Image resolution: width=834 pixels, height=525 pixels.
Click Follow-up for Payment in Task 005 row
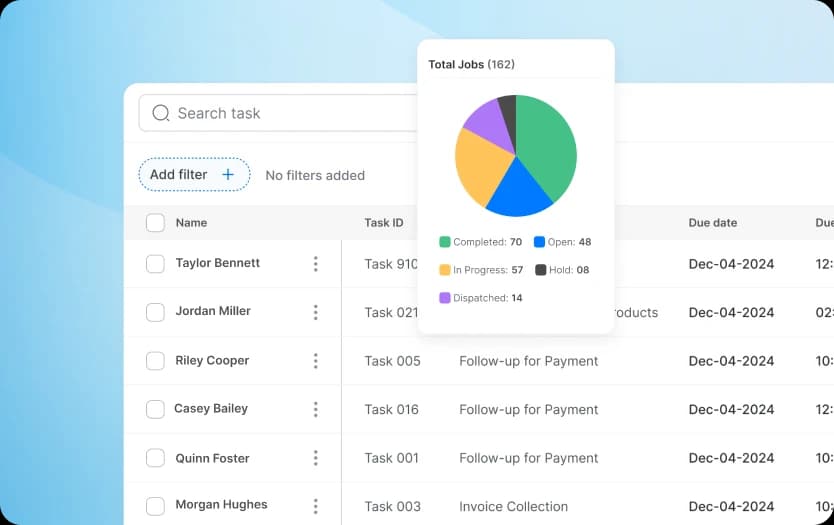coord(529,361)
